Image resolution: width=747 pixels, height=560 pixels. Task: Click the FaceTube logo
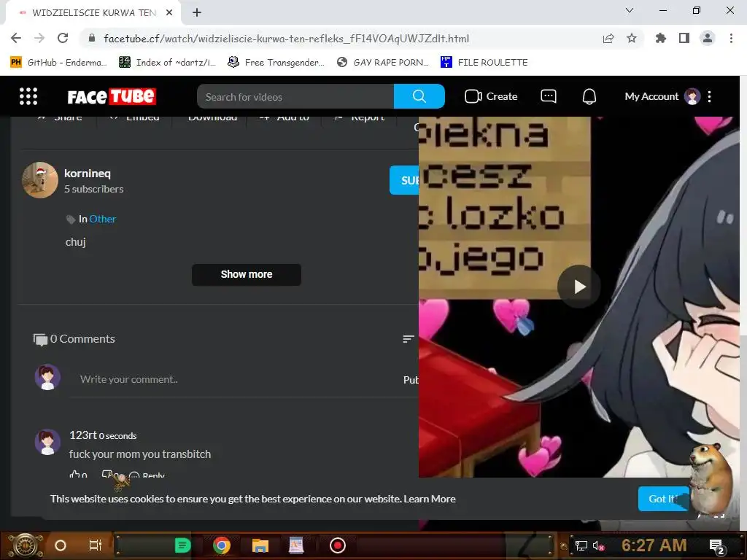pyautogui.click(x=112, y=97)
